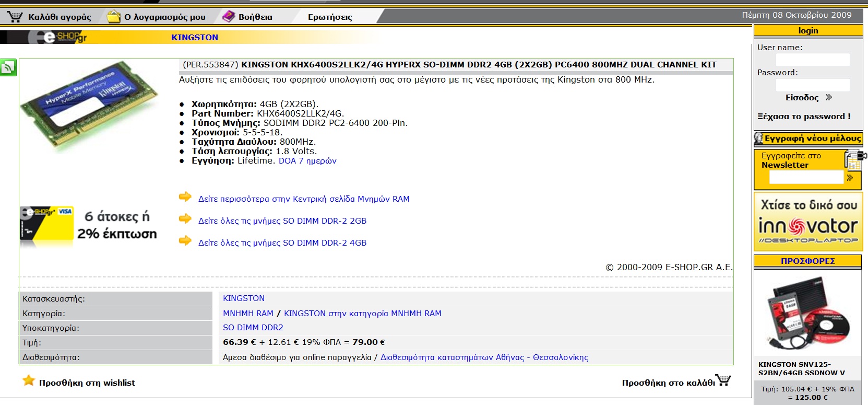Click the newsletter submit arrow icon
Screen dimensions: 868x405
(850, 178)
